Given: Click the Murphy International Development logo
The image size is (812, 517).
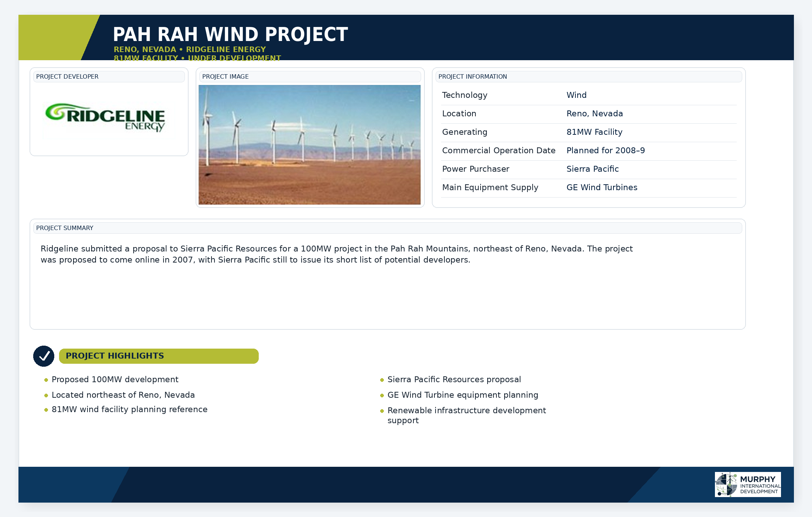Looking at the screenshot, I should (x=748, y=485).
